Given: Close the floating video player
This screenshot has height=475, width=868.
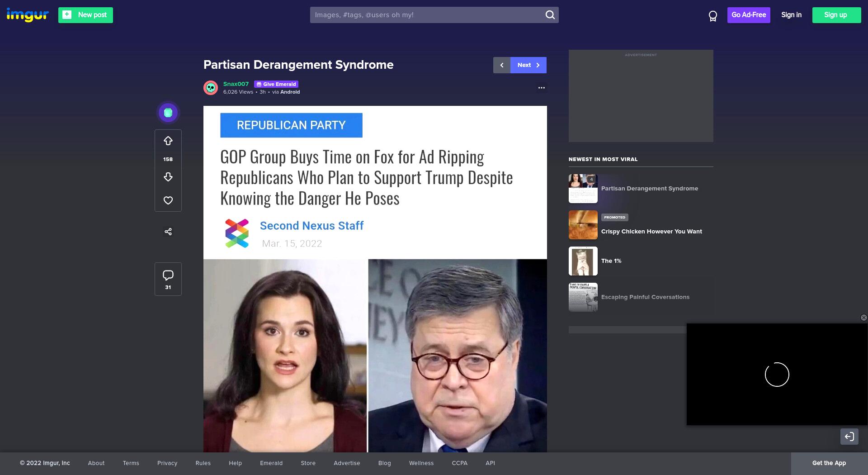Looking at the screenshot, I should [863, 318].
